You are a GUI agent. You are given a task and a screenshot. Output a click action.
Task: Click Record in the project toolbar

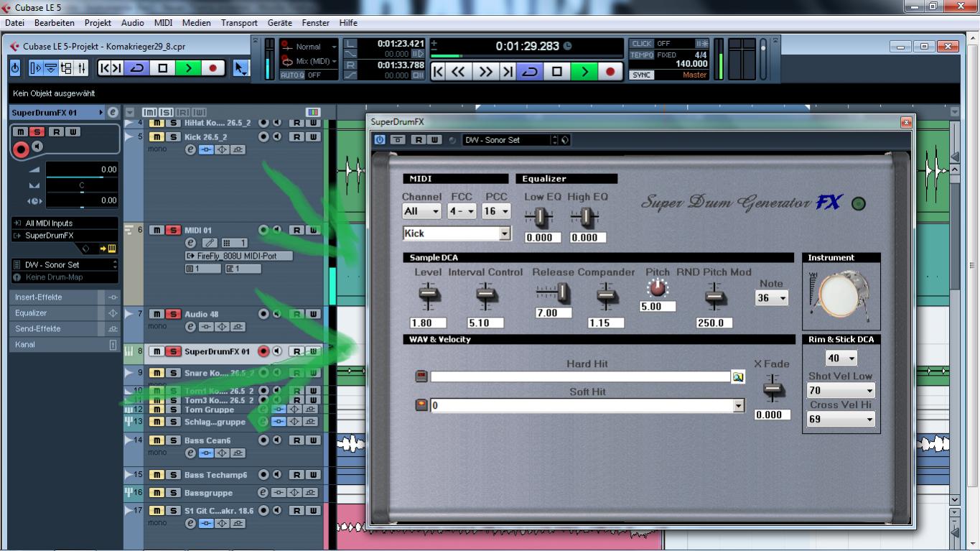213,68
